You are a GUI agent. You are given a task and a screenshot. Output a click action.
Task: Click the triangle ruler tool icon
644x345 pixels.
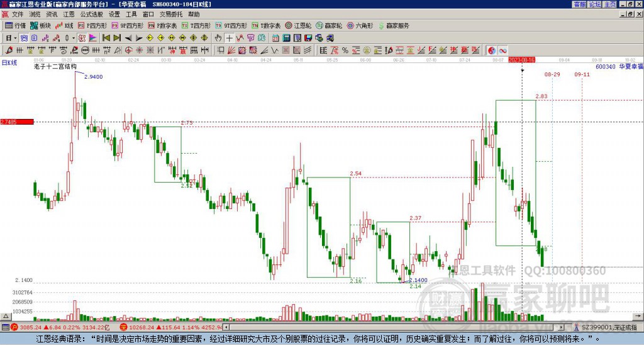(x=118, y=50)
